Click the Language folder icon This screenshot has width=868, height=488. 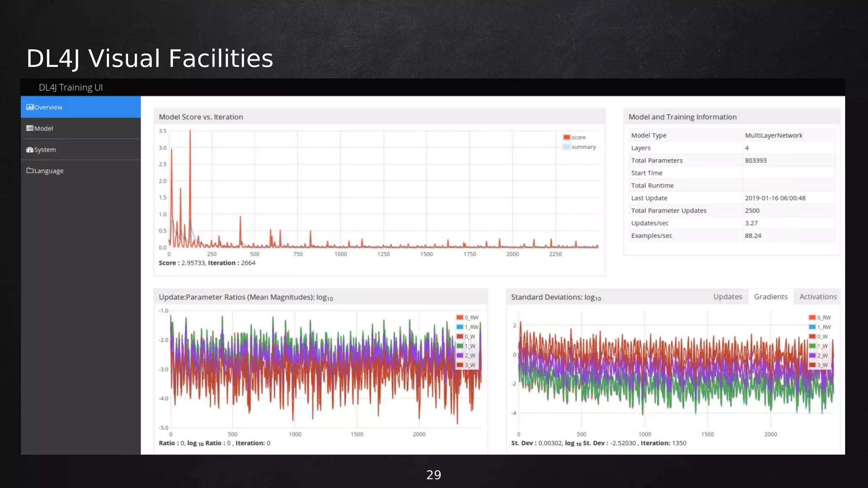[30, 171]
